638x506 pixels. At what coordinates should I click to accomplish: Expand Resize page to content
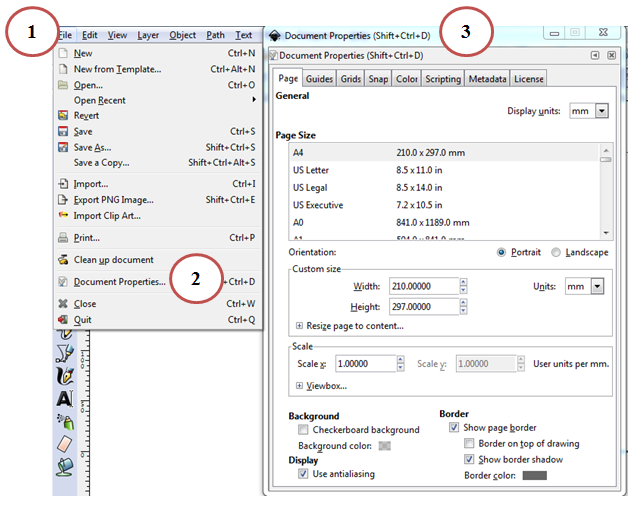pos(299,326)
